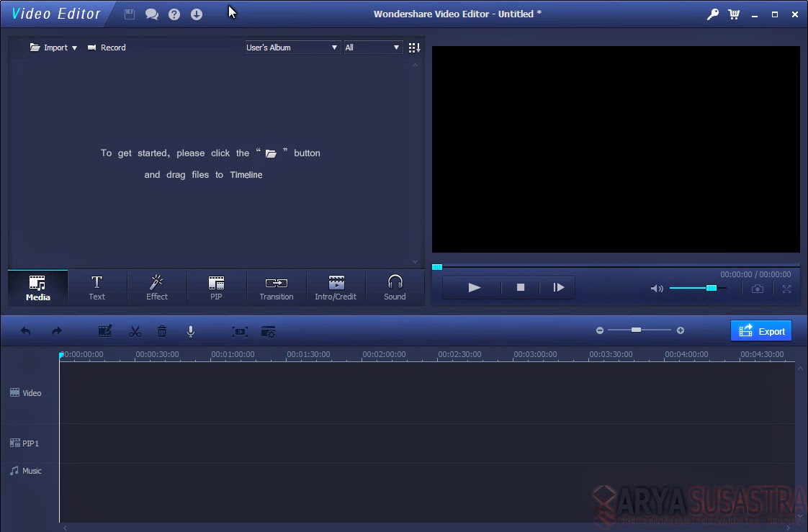Screen dimensions: 808x532
Task: Toggle the snapshot camera icon
Action: click(x=758, y=288)
